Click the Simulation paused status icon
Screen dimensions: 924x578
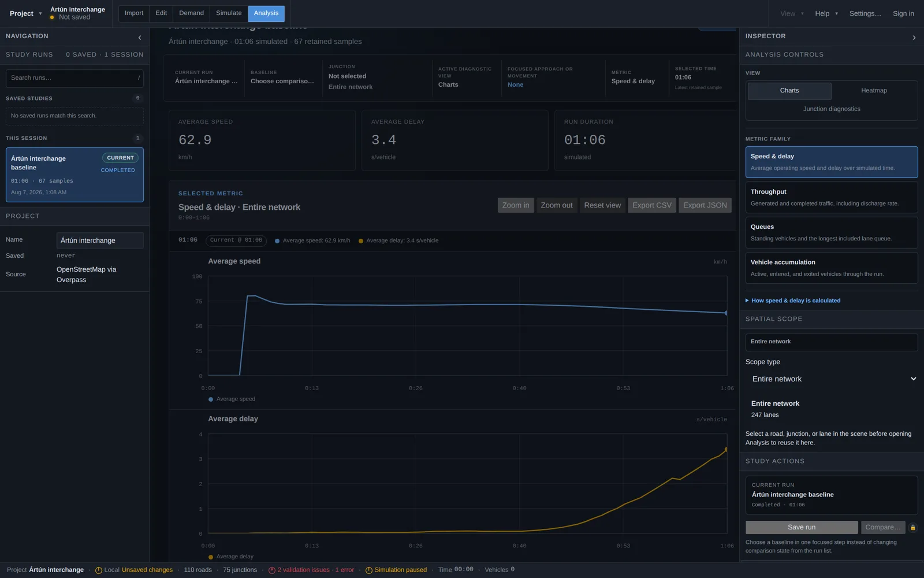tap(369, 570)
